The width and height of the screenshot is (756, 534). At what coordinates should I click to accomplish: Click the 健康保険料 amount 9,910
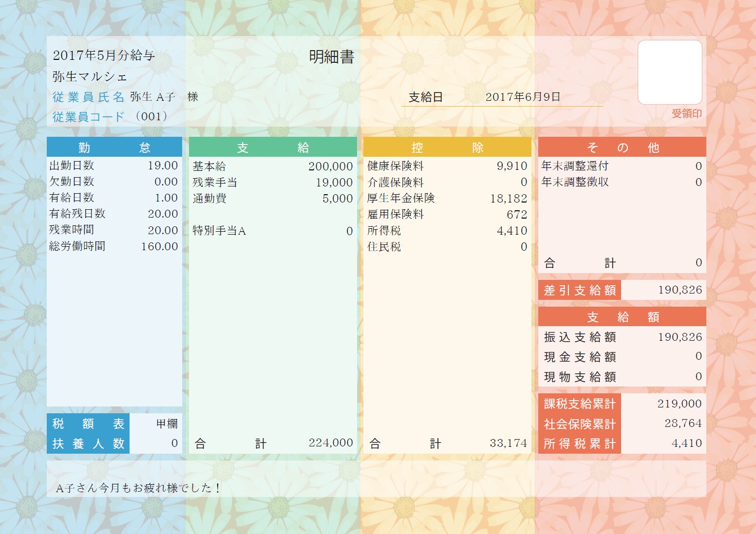[512, 166]
